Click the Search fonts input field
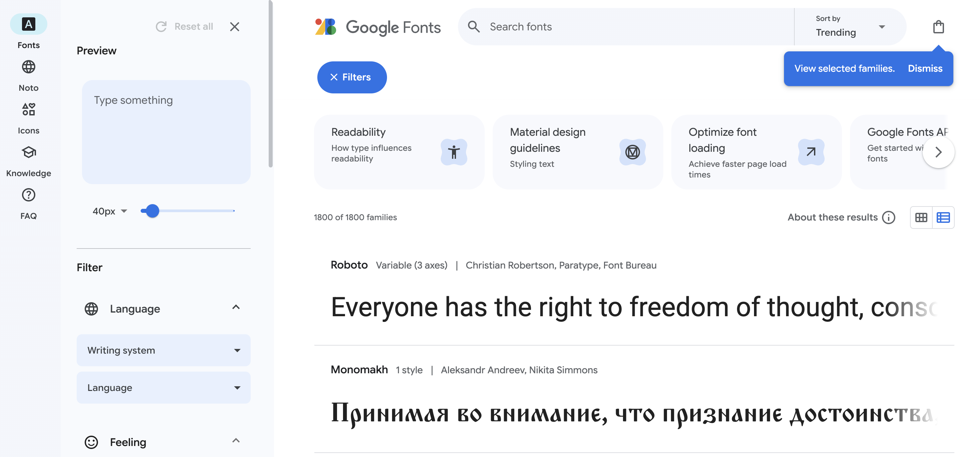 (x=639, y=27)
